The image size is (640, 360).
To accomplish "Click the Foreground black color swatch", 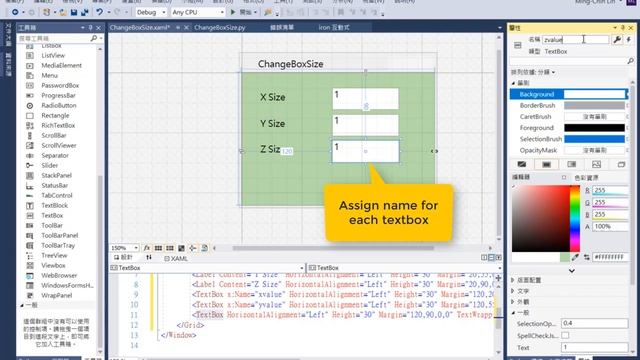I will pos(594,128).
